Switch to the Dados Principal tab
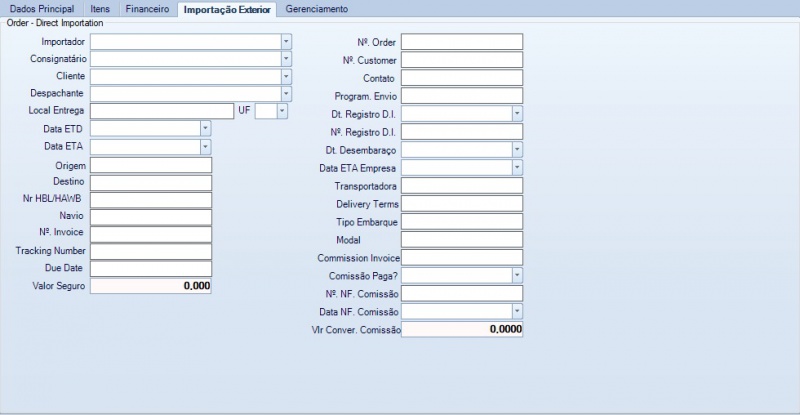This screenshot has height=415, width=800. pyautogui.click(x=41, y=9)
